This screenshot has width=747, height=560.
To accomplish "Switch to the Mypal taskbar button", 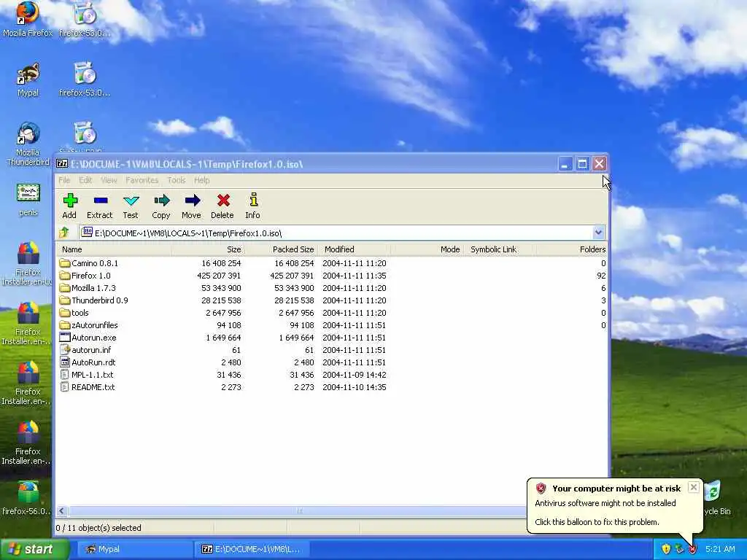I will click(133, 549).
